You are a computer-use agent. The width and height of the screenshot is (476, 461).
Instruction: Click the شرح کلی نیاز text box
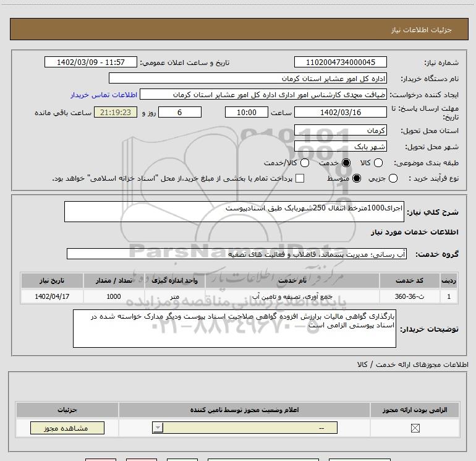(234, 212)
